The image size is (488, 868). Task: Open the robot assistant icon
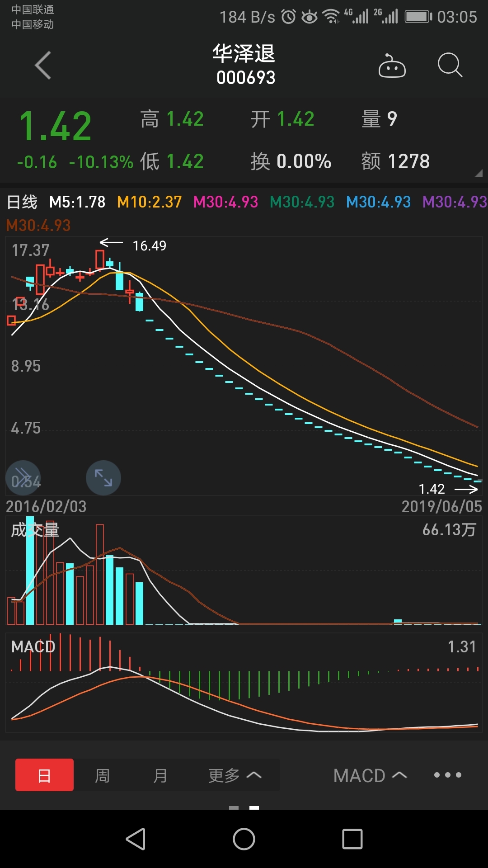[392, 66]
